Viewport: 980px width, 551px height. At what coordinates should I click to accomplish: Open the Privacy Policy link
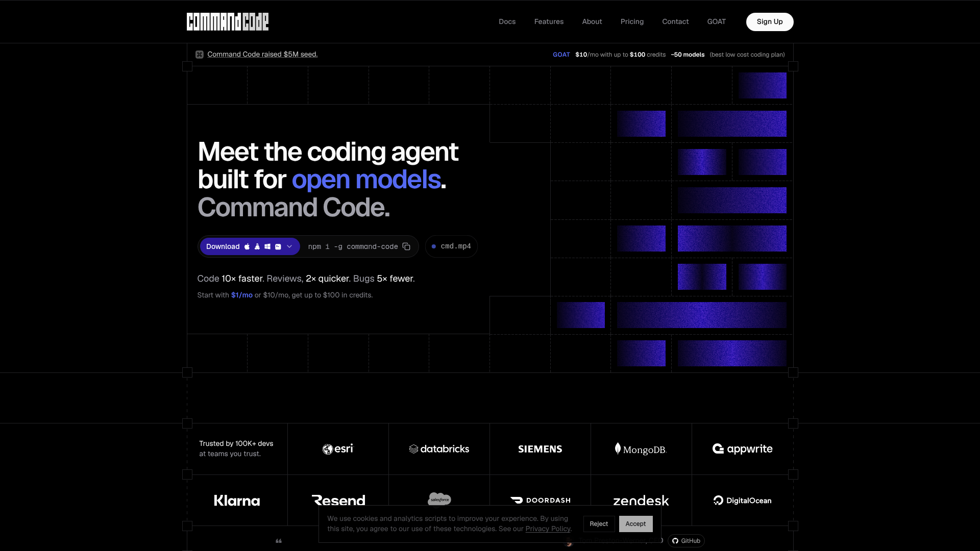point(548,529)
